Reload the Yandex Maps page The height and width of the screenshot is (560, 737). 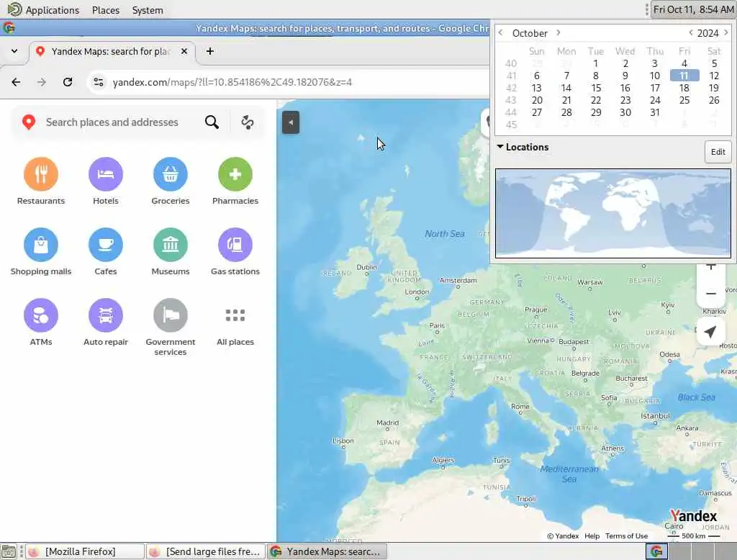point(68,82)
